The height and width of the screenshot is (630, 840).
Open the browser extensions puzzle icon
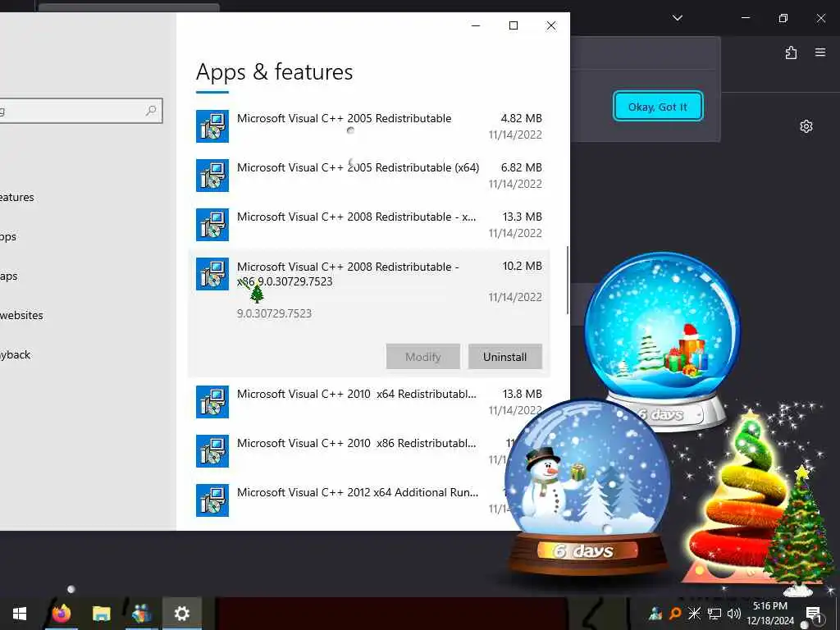(x=791, y=52)
